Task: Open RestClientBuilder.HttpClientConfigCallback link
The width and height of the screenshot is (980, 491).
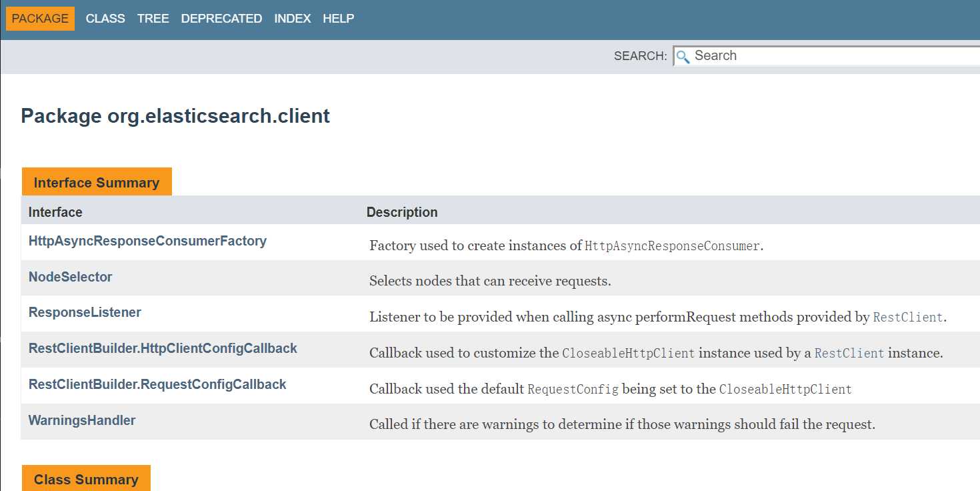Action: click(x=163, y=348)
